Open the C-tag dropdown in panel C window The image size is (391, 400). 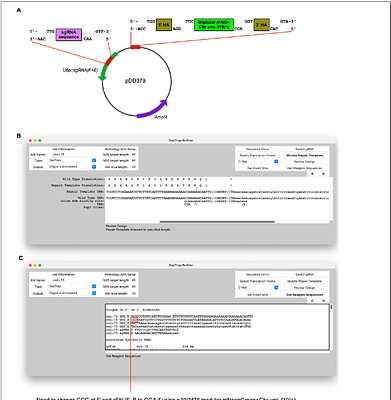point(257,287)
